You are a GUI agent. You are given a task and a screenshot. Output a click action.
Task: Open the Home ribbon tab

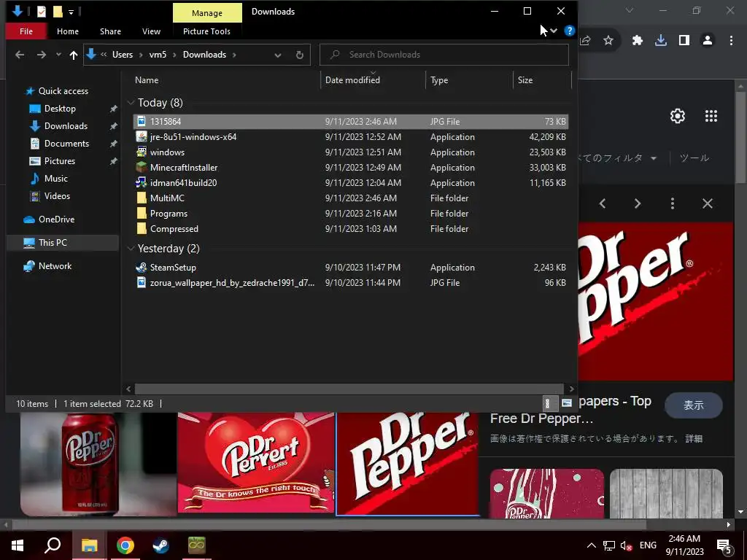pos(68,31)
